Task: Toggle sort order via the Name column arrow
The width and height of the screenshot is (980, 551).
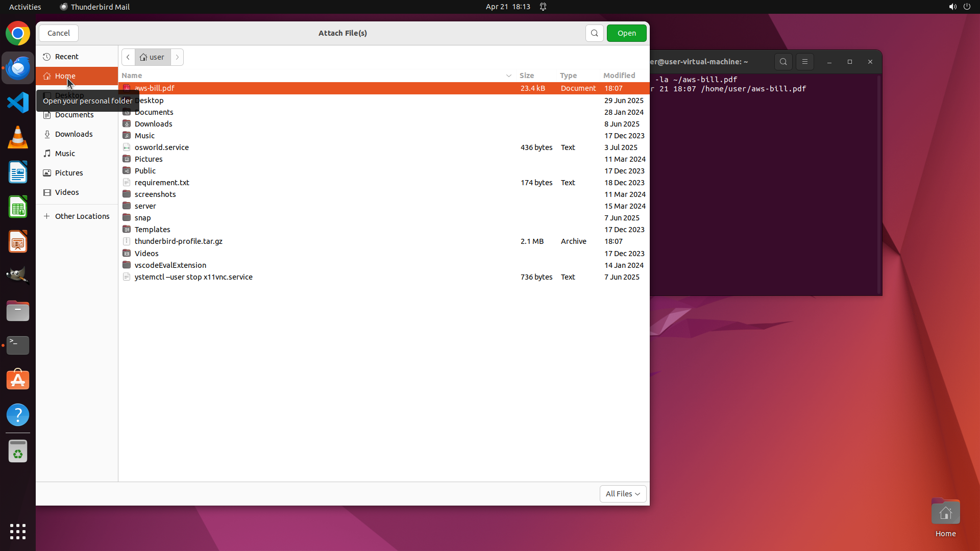Action: point(508,76)
